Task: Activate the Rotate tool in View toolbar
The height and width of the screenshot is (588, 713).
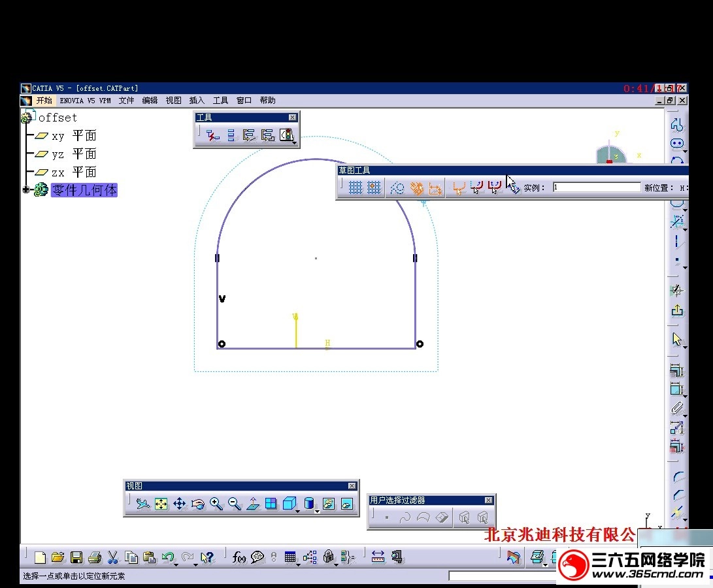Action: [x=197, y=504]
